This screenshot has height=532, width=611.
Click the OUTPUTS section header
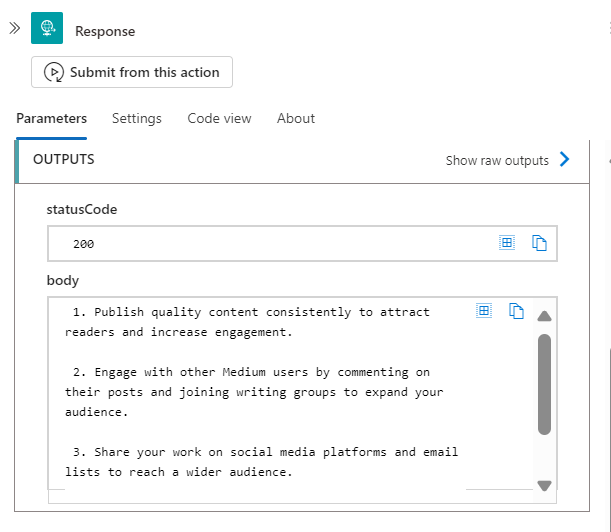(302, 160)
